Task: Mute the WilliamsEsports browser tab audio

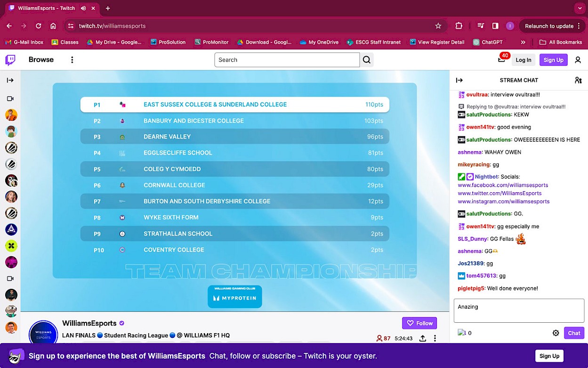Action: pyautogui.click(x=83, y=8)
